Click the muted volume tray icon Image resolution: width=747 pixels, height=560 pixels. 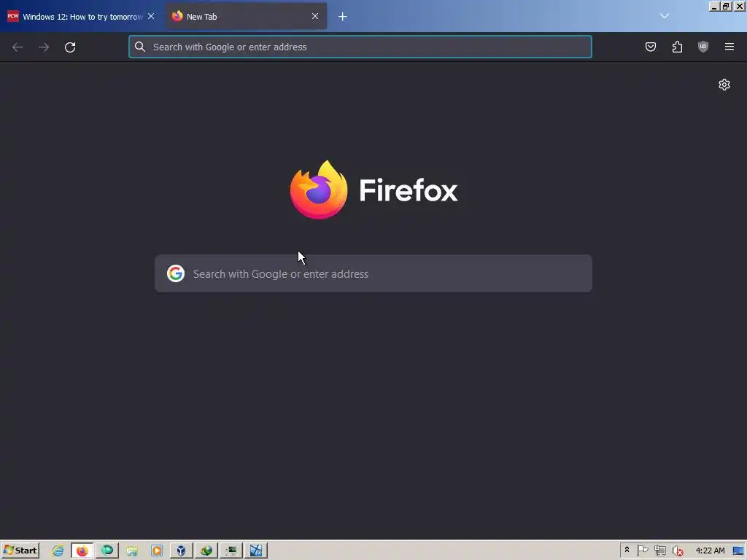coord(677,551)
